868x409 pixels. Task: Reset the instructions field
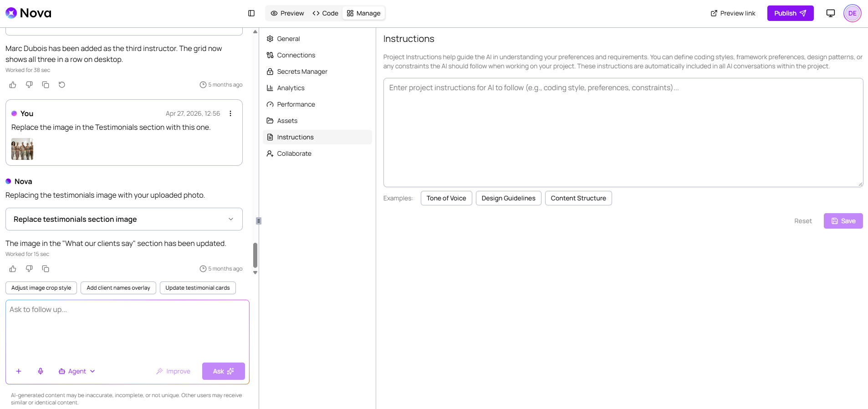coord(803,221)
